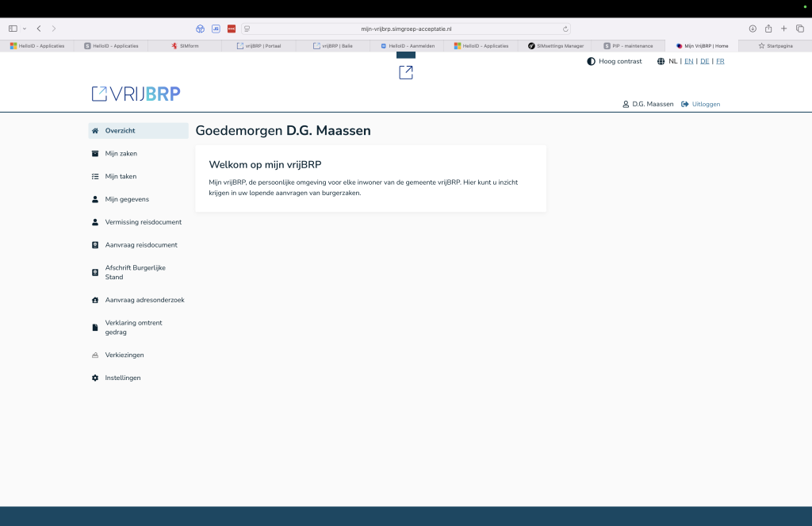Select Afschrift Burgerlijke Stand menu item
This screenshot has height=526, width=812.
(x=135, y=273)
